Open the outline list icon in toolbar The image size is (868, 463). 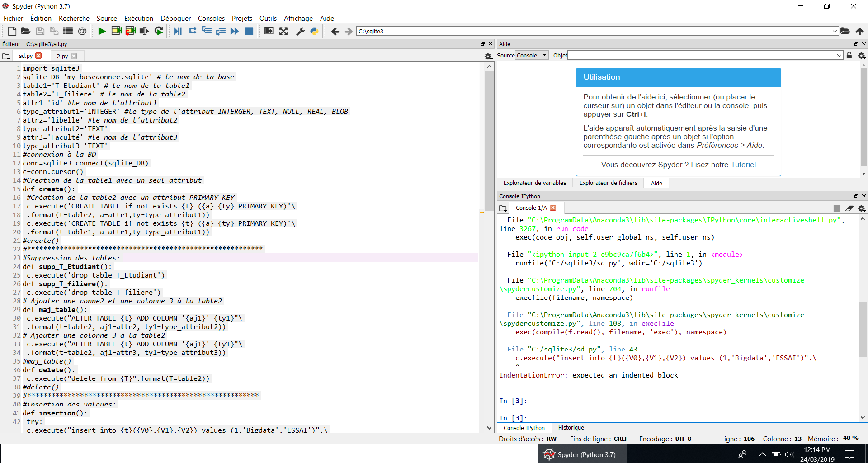[x=68, y=31]
